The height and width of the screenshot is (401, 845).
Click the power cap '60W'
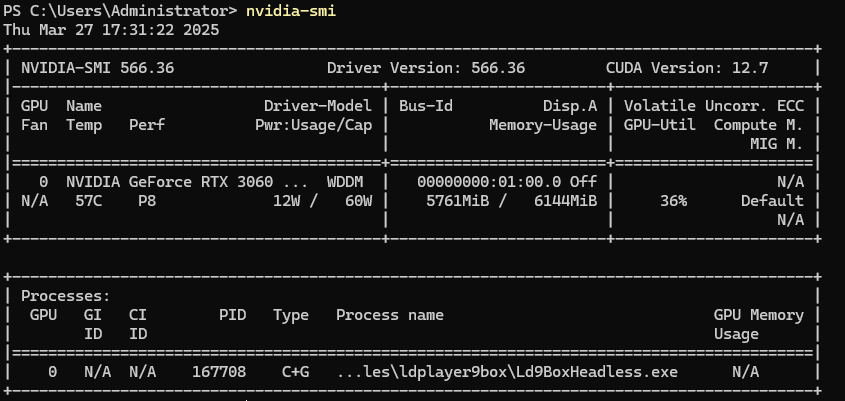(x=358, y=201)
